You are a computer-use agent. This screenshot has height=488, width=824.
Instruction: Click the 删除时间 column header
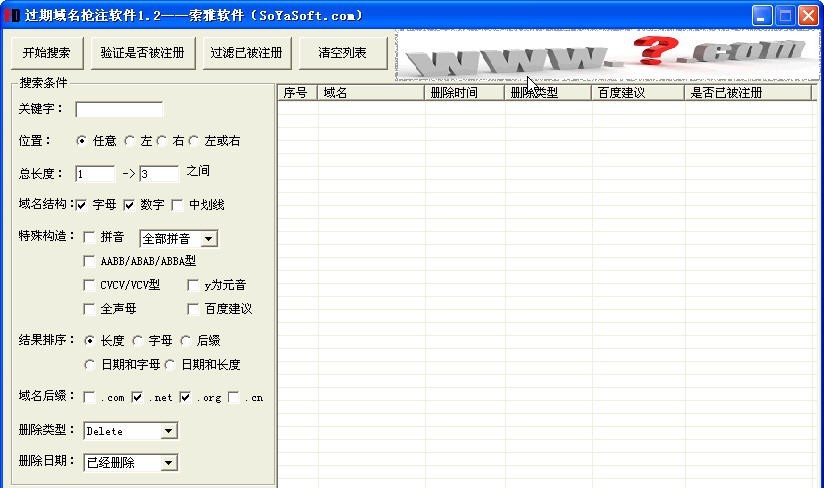465,93
